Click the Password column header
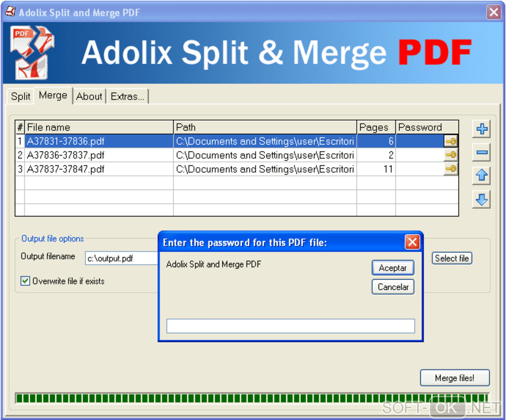This screenshot has width=506, height=420. (x=427, y=127)
